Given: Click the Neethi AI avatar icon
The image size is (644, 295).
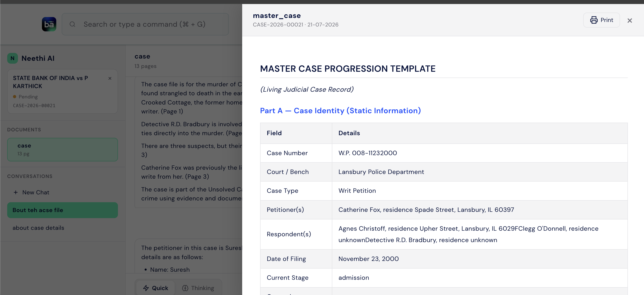Looking at the screenshot, I should click(x=13, y=58).
